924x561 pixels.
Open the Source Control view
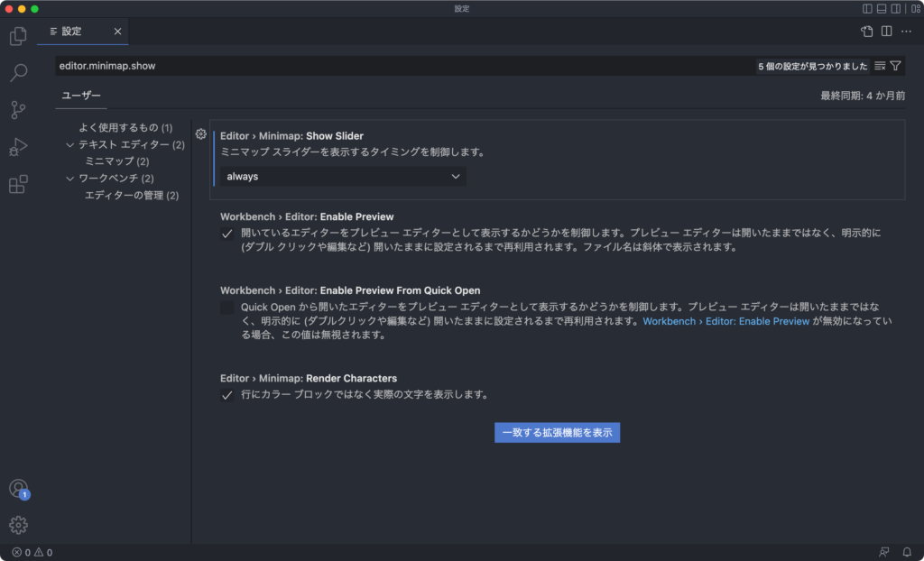tap(18, 111)
